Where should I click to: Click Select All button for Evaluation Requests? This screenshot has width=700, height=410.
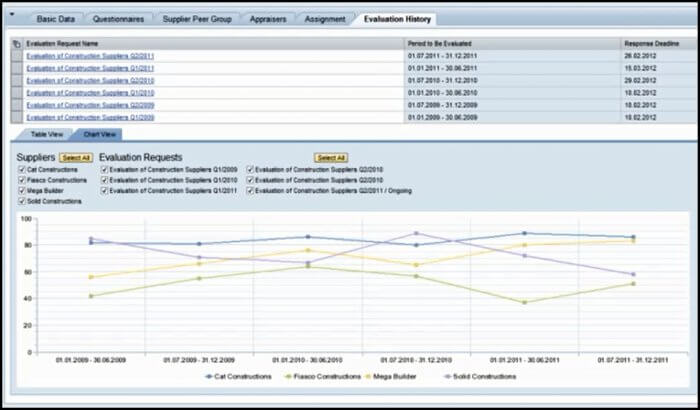pos(331,158)
